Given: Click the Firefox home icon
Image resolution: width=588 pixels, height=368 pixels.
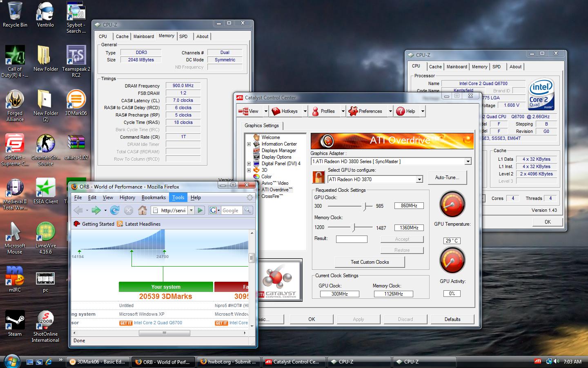Looking at the screenshot, I should coord(142,210).
